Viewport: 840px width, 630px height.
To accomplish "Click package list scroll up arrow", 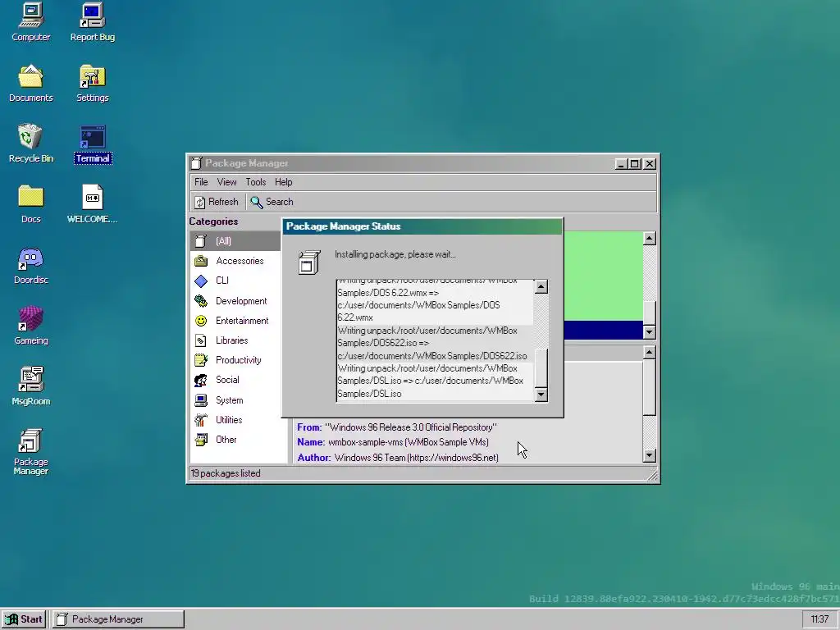I will click(x=650, y=239).
